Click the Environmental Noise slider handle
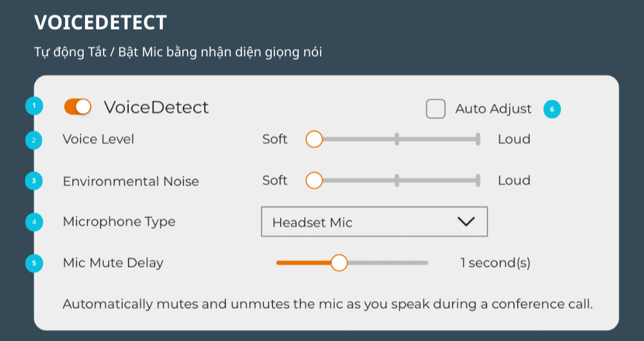The image size is (644, 341). point(314,181)
